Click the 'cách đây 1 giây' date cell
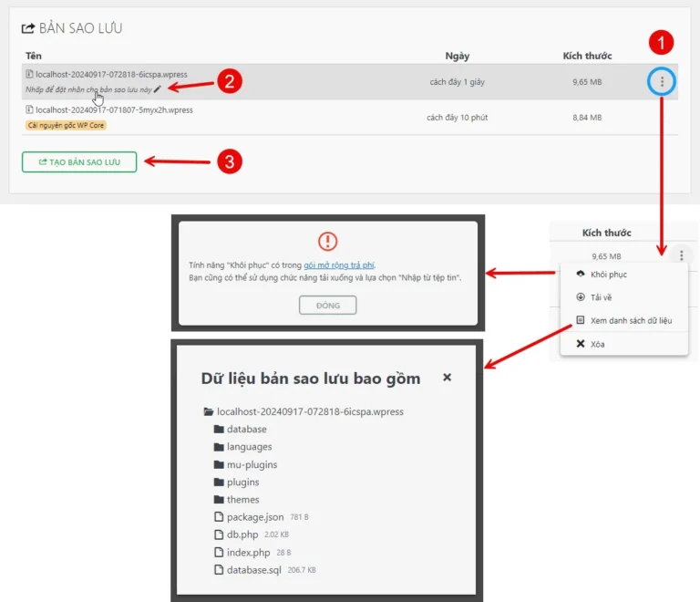The image size is (700, 602). 458,82
